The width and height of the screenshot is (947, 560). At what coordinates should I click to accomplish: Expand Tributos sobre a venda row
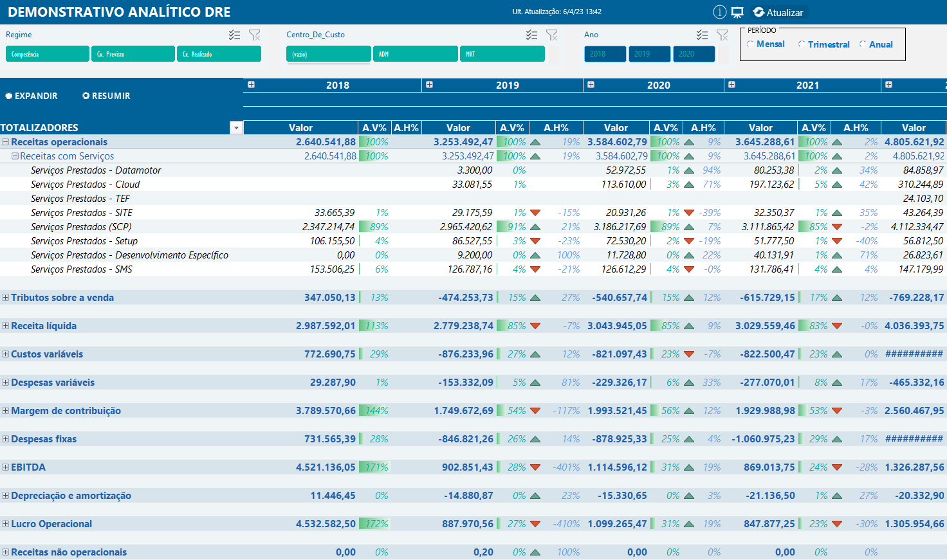pos(5,298)
